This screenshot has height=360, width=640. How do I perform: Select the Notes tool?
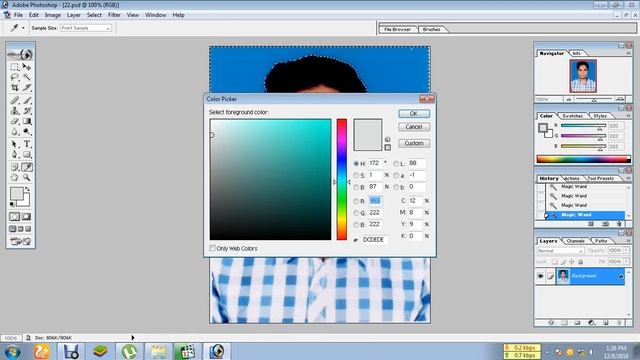point(15,167)
